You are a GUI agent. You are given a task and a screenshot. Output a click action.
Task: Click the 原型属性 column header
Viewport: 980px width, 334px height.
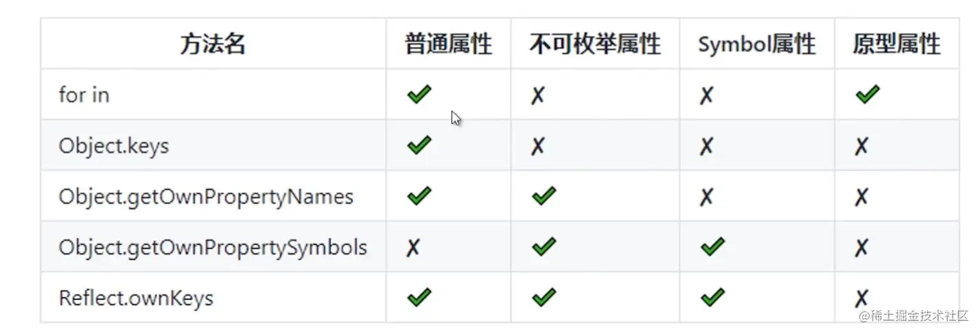[x=896, y=45]
